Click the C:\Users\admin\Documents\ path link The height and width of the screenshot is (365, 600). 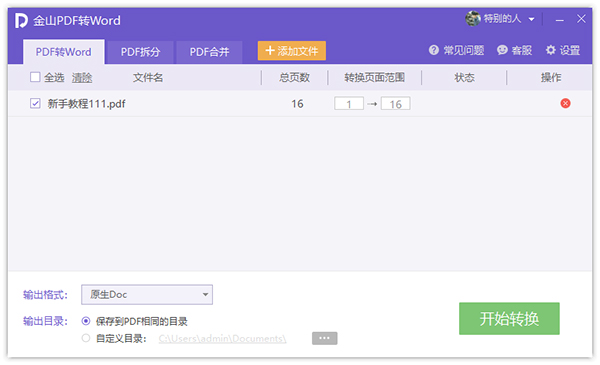click(x=222, y=339)
